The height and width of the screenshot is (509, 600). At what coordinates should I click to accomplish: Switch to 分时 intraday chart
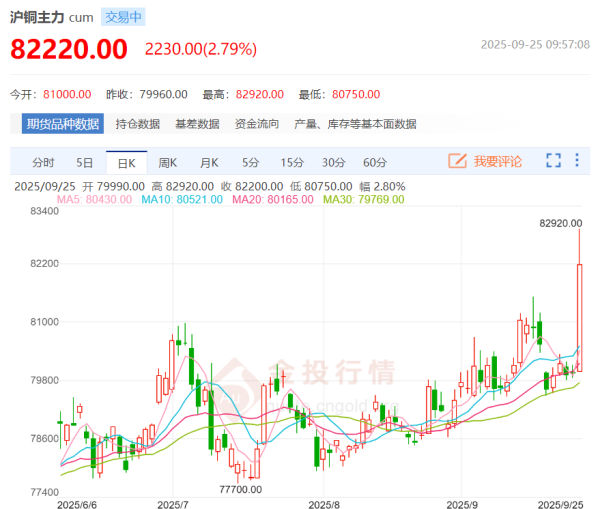pyautogui.click(x=43, y=162)
